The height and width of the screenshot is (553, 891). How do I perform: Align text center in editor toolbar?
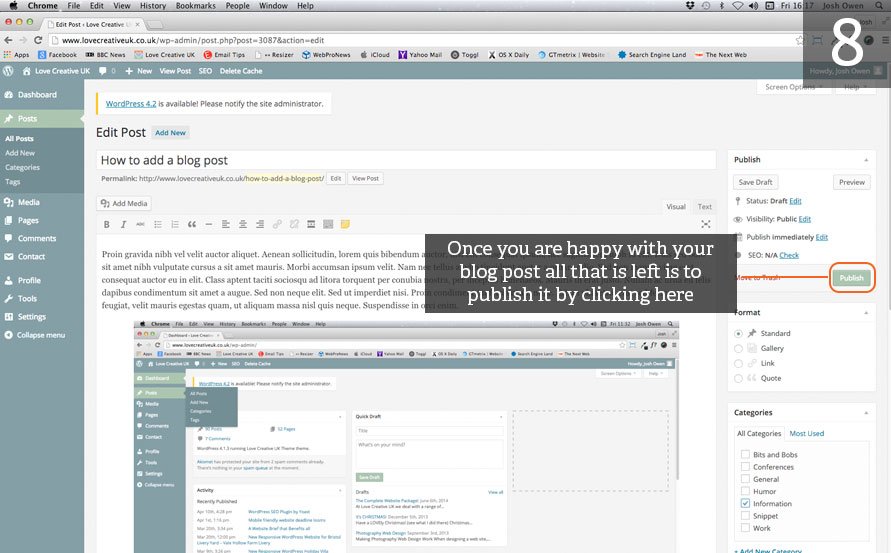pyautogui.click(x=243, y=224)
